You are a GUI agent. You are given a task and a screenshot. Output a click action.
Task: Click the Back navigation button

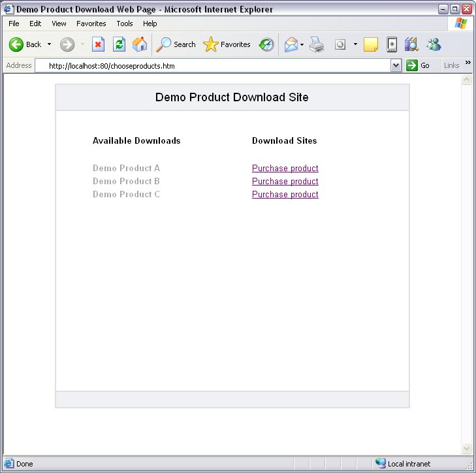(25, 44)
